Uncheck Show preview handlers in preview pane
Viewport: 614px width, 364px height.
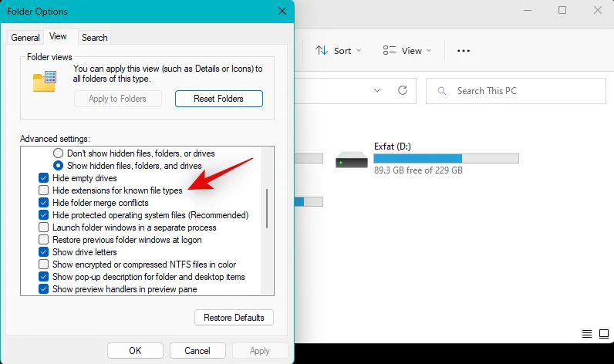[x=43, y=289]
